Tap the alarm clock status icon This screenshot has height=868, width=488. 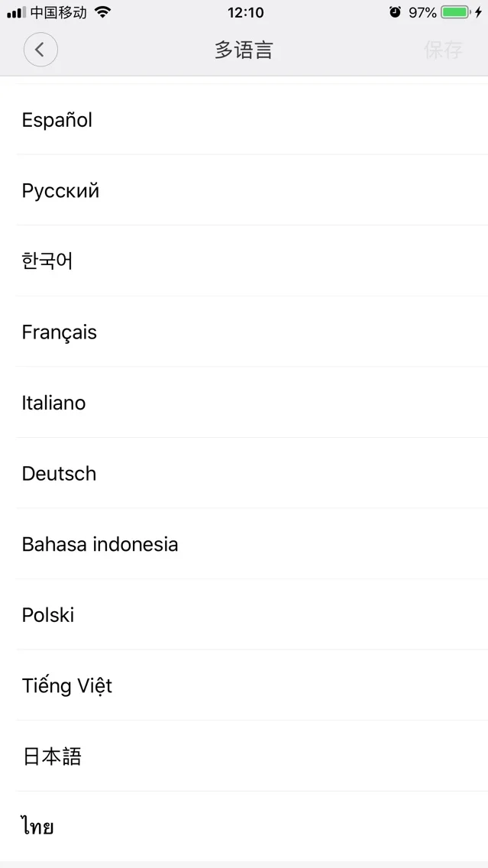(x=395, y=12)
